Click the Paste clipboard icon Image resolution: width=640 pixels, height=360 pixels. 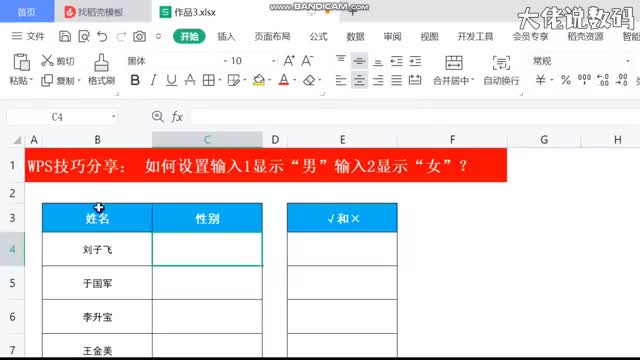(22, 62)
